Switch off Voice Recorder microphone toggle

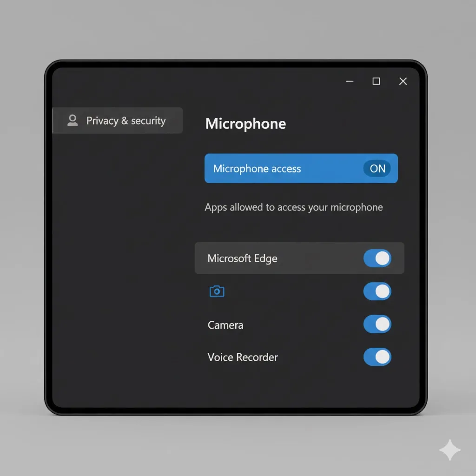(377, 357)
